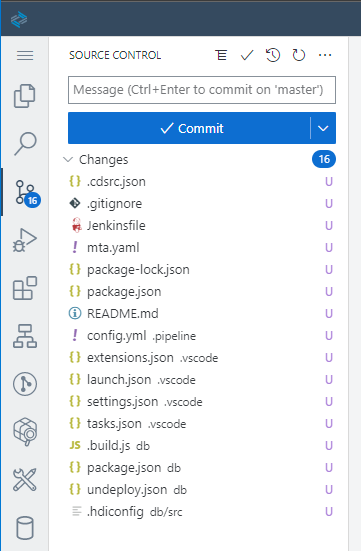Image resolution: width=361 pixels, height=551 pixels.
Task: Click the Jenkinsfile Jenkins icon
Action: [76, 225]
